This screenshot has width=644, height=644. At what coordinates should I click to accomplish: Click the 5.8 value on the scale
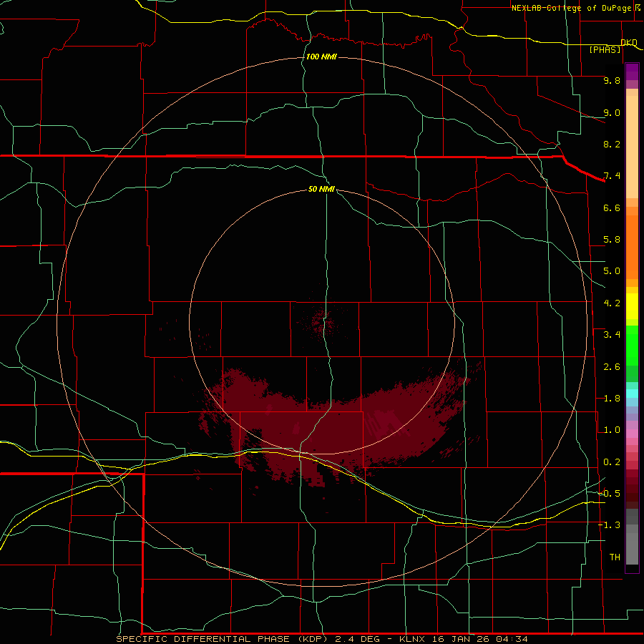612,240
